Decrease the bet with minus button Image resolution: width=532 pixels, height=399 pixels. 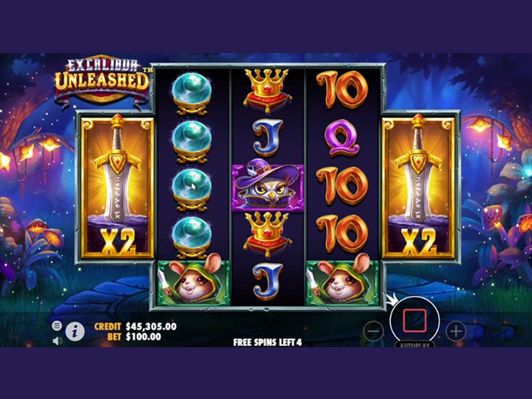pyautogui.click(x=374, y=331)
